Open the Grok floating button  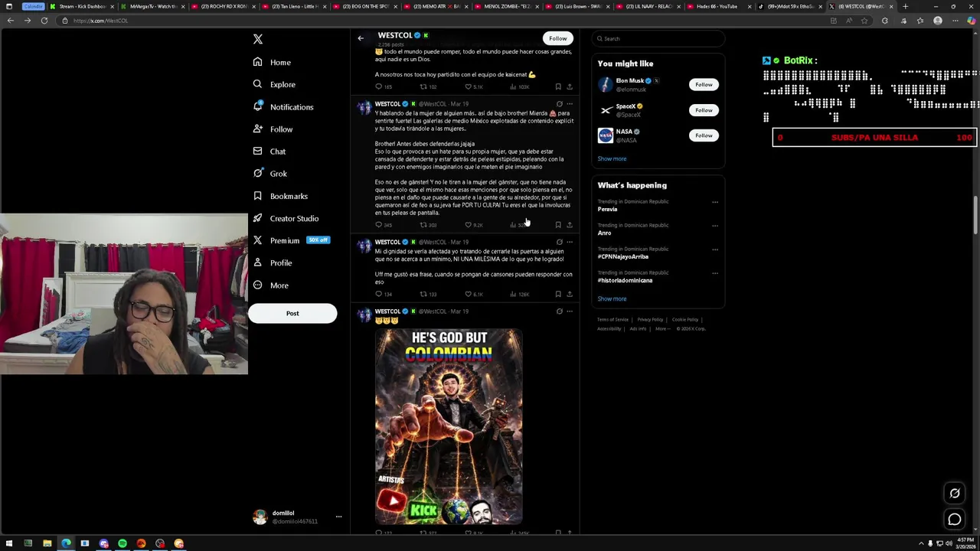pos(955,494)
